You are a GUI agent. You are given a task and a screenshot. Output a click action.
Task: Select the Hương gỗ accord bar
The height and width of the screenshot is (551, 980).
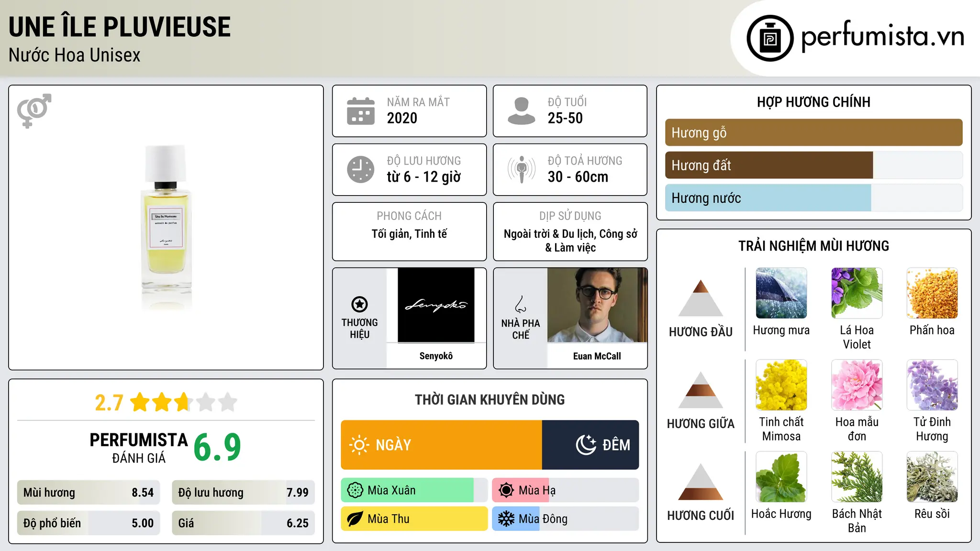[813, 132]
